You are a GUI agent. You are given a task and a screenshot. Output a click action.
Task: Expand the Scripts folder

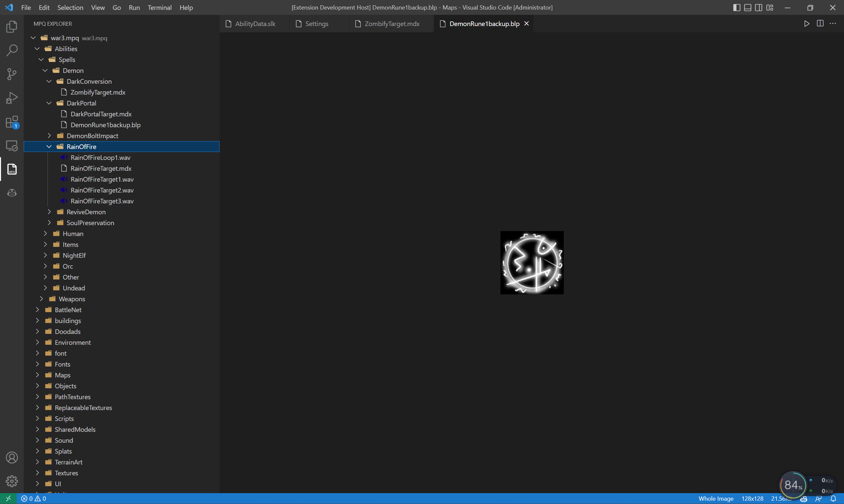(37, 418)
